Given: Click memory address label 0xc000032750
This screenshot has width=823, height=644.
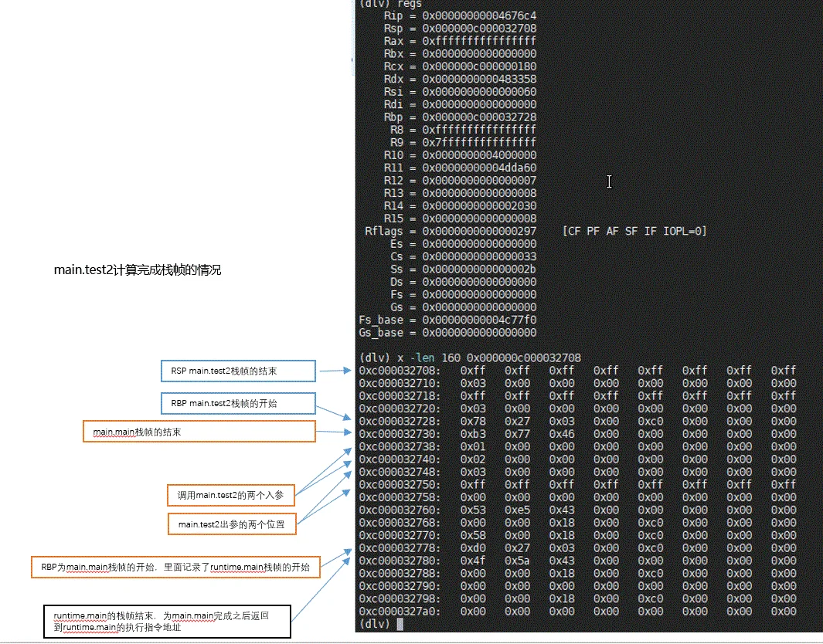Looking at the screenshot, I should point(400,485).
